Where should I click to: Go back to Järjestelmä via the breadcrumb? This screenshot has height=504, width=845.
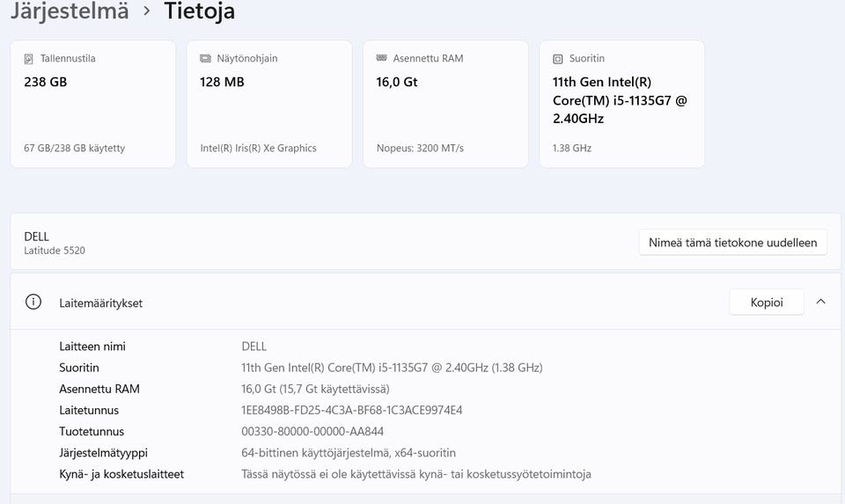70,11
